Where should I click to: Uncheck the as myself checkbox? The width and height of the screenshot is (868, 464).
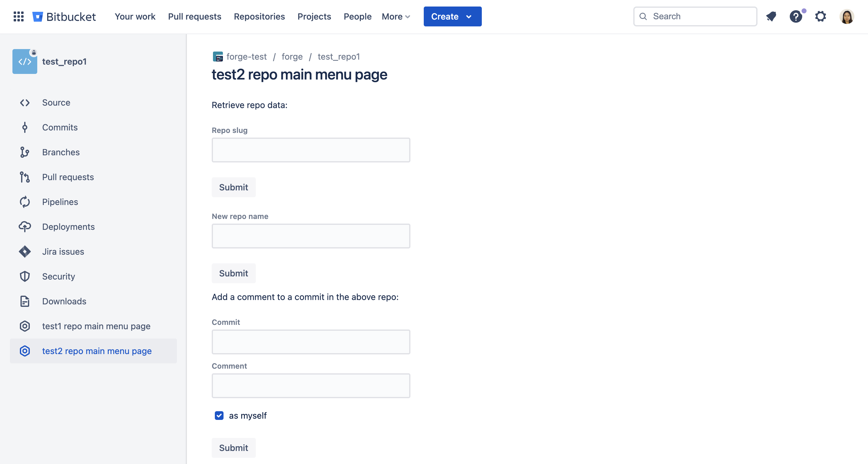(x=219, y=416)
